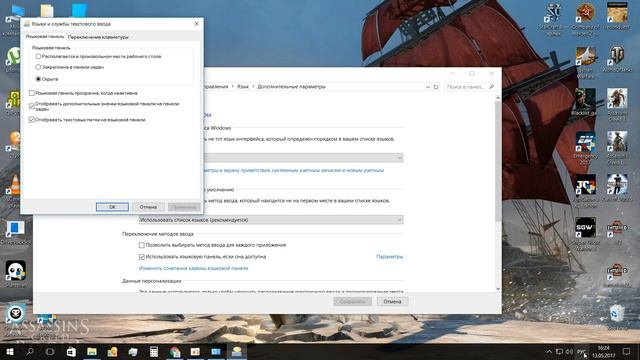Click Отмена in text services dialog
The image size is (640, 360).
click(148, 207)
